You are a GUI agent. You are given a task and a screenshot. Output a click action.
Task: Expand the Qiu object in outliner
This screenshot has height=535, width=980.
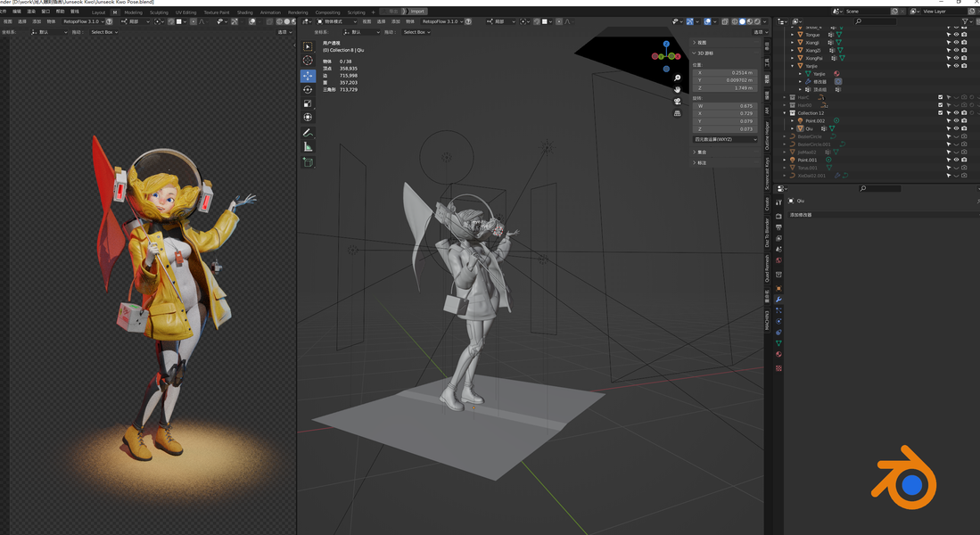pos(792,128)
